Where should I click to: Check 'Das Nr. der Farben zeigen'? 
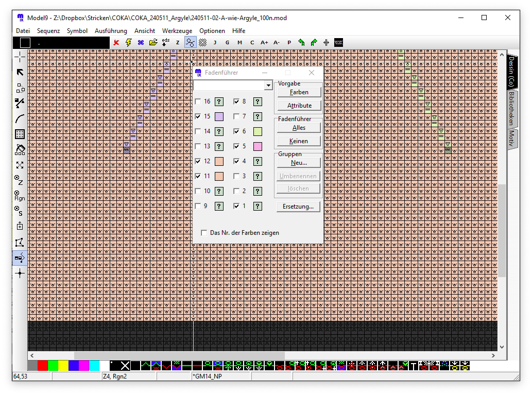click(204, 233)
